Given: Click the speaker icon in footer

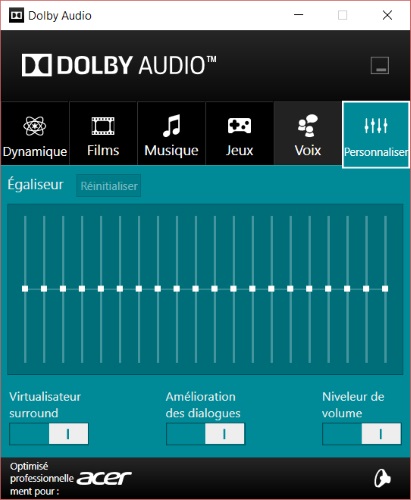Looking at the screenshot, I should [x=382, y=479].
